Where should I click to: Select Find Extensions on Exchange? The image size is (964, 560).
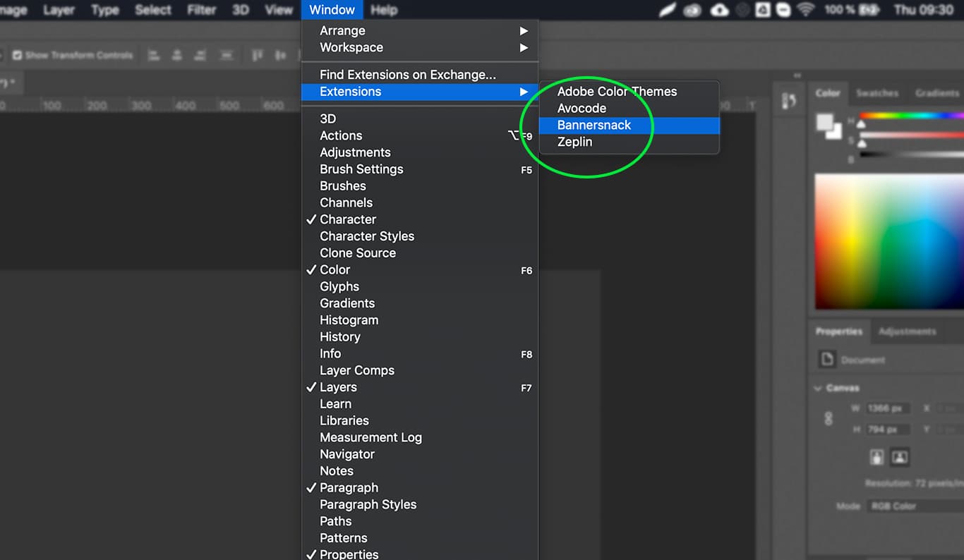click(x=420, y=75)
